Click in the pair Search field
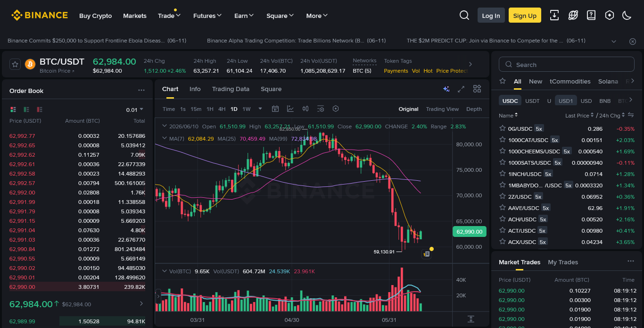Image resolution: width=644 pixels, height=328 pixels. click(567, 65)
